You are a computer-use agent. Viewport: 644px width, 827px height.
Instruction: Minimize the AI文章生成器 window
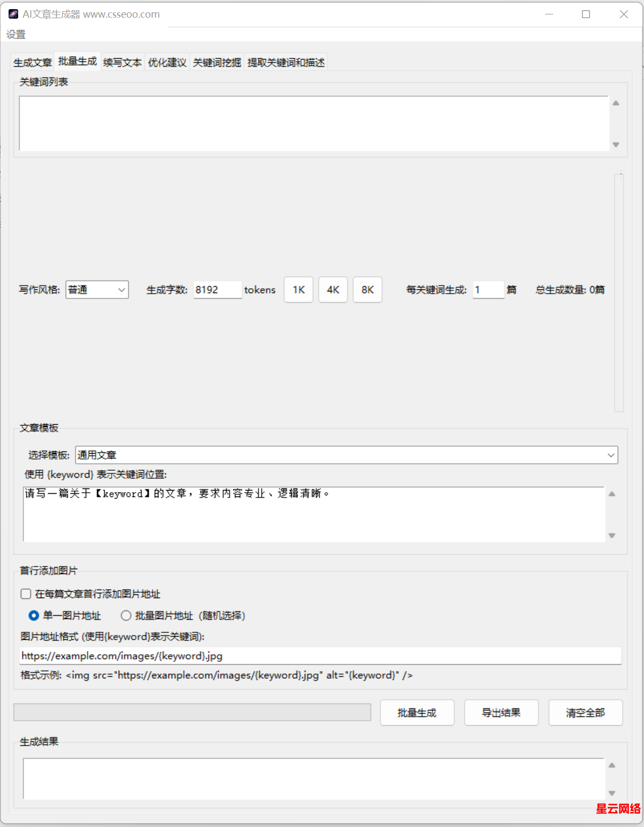[x=549, y=14]
